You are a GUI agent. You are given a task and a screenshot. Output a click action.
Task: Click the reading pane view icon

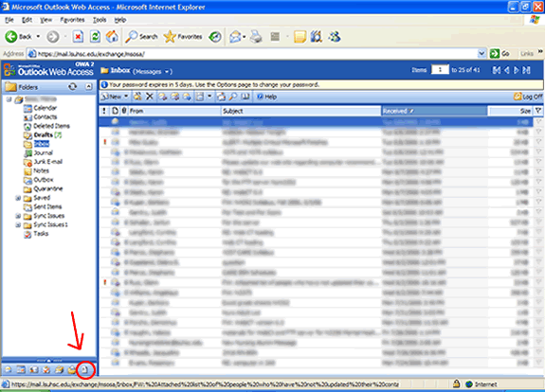(x=199, y=97)
